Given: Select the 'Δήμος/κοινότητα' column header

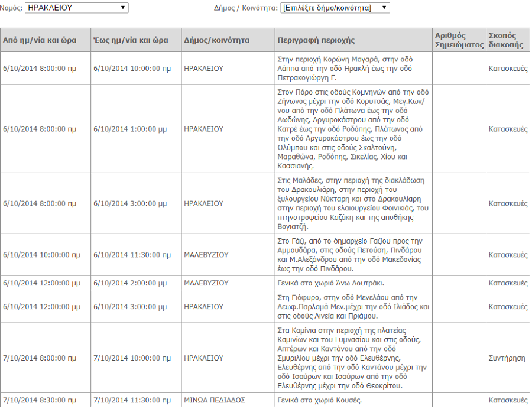Looking at the screenshot, I should tap(217, 40).
